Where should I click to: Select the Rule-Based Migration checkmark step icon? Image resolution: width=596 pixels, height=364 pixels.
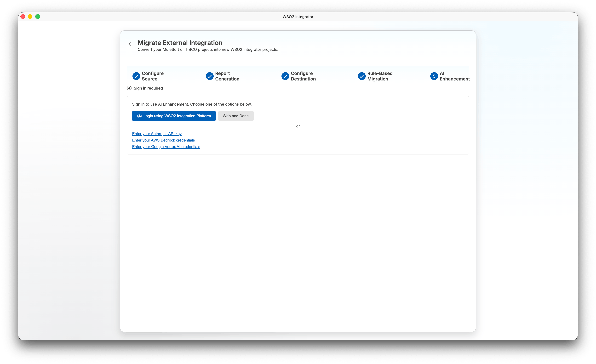(362, 76)
